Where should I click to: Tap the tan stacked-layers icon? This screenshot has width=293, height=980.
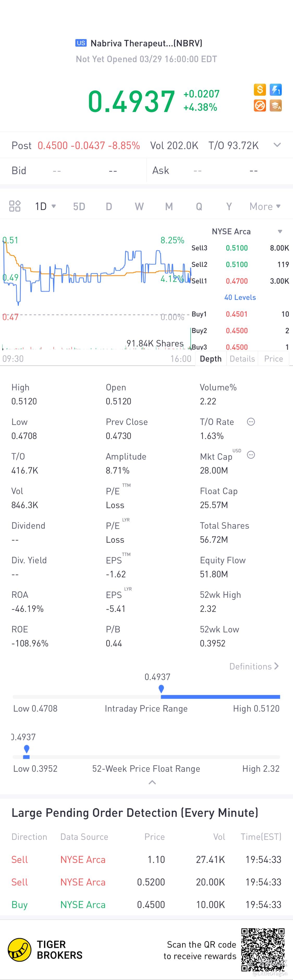(276, 105)
